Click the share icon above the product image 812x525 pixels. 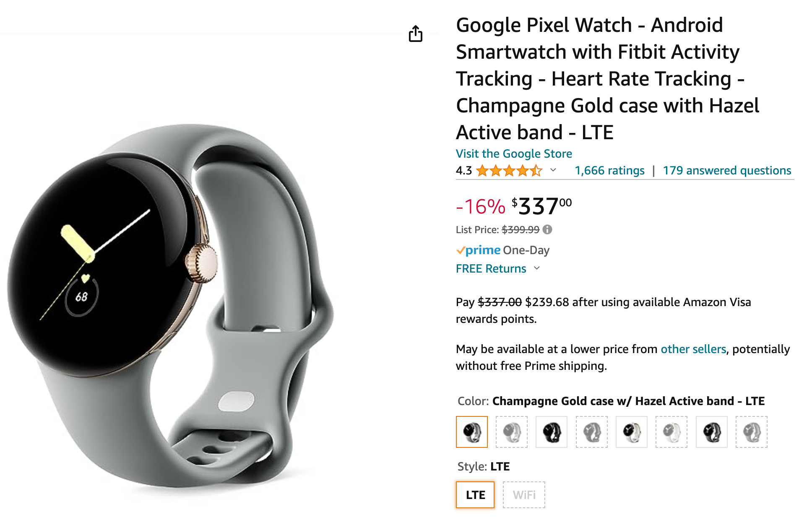point(415,34)
